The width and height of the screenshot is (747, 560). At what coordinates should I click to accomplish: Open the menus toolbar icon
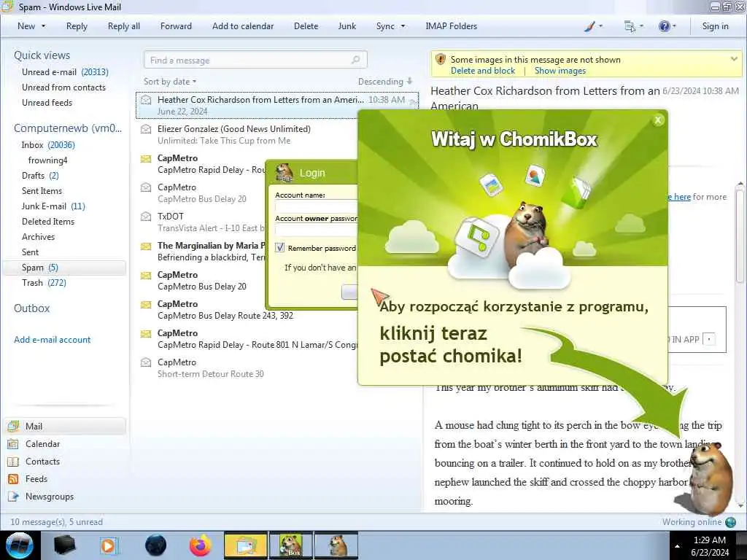pos(630,27)
